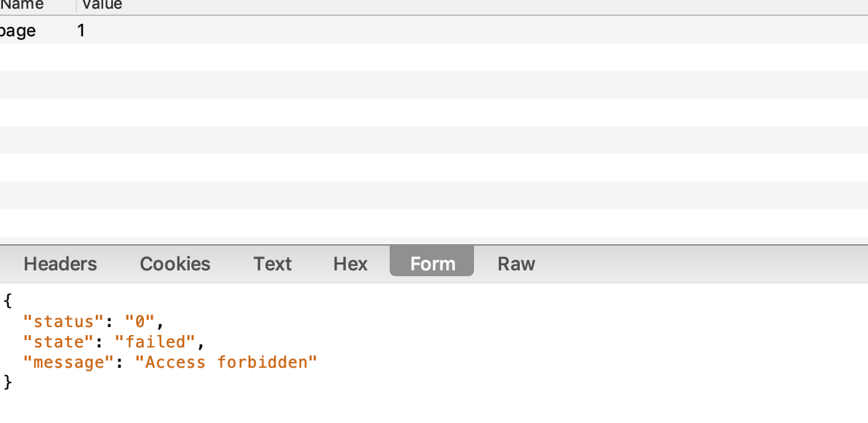The height and width of the screenshot is (423, 868).
Task: Switch to the Headers tab
Action: [60, 264]
